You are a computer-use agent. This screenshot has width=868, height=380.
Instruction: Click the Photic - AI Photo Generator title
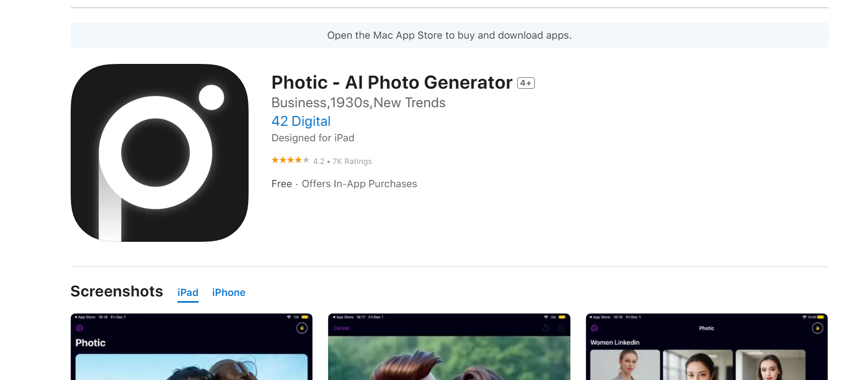tap(392, 82)
